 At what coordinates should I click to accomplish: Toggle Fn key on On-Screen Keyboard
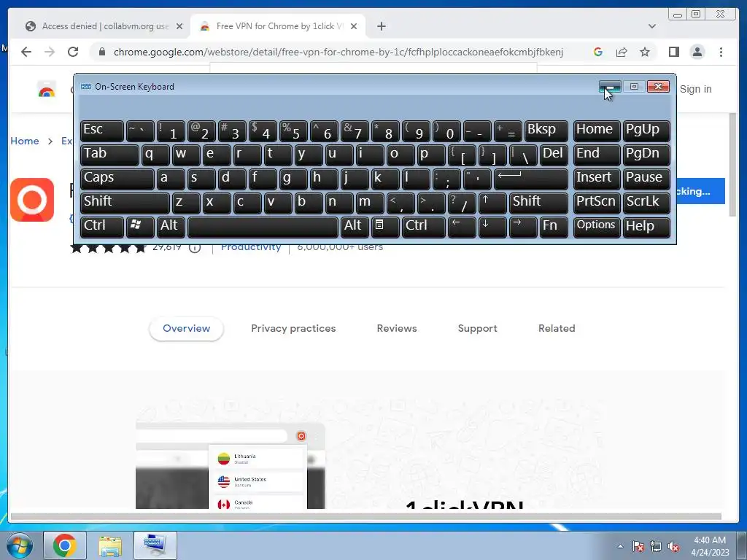coord(554,227)
